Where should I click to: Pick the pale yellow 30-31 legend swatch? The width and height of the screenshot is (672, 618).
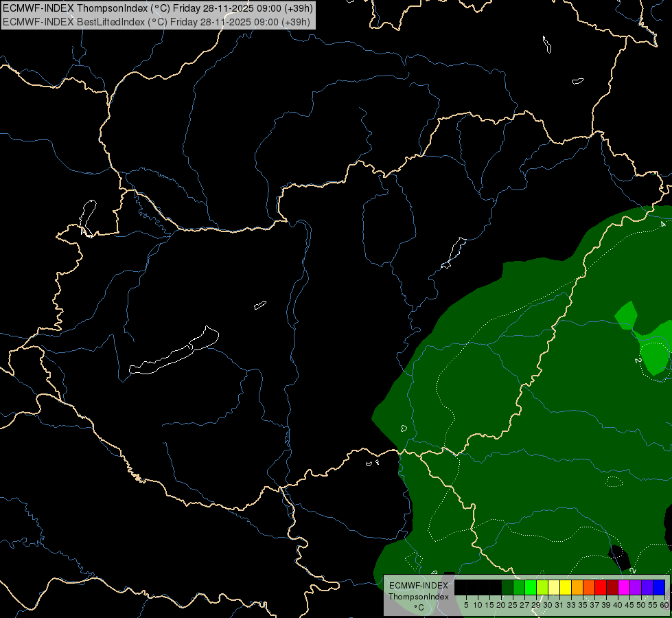coord(554,587)
